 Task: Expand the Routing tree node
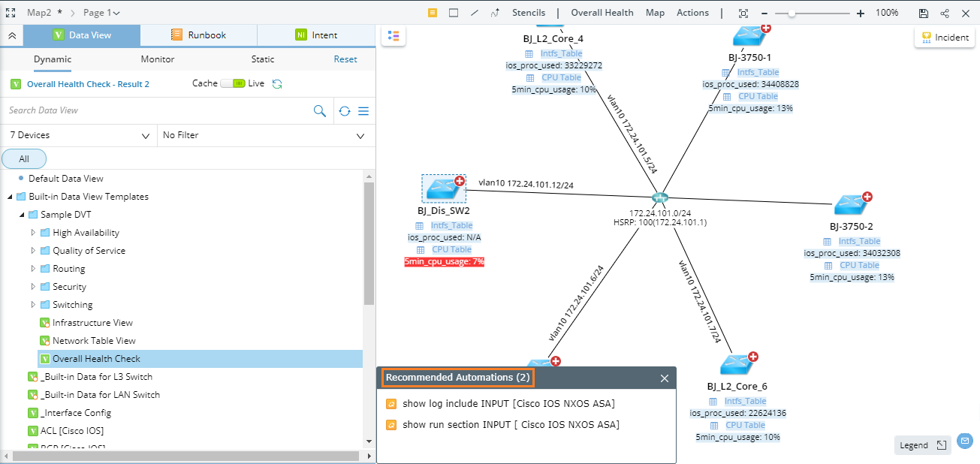[x=33, y=268]
